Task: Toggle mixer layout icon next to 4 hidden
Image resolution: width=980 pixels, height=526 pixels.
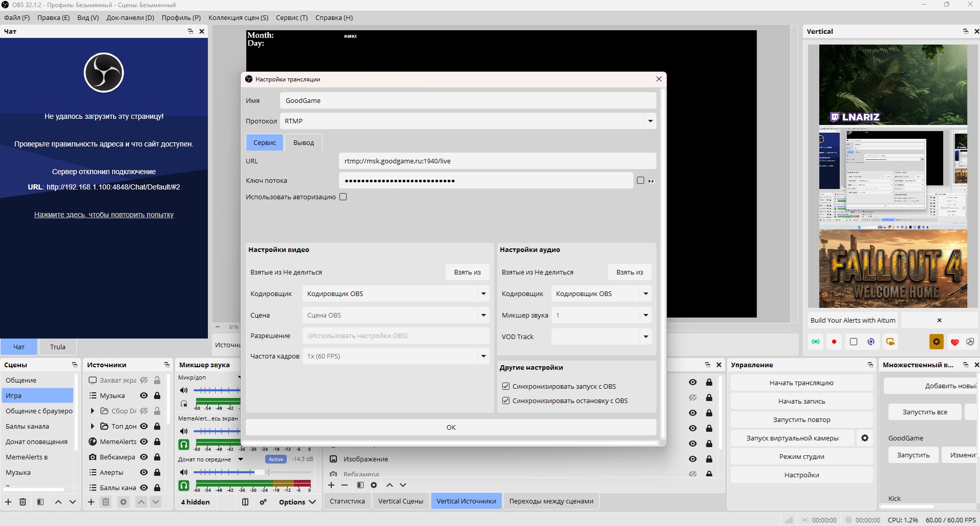Action: tap(245, 502)
